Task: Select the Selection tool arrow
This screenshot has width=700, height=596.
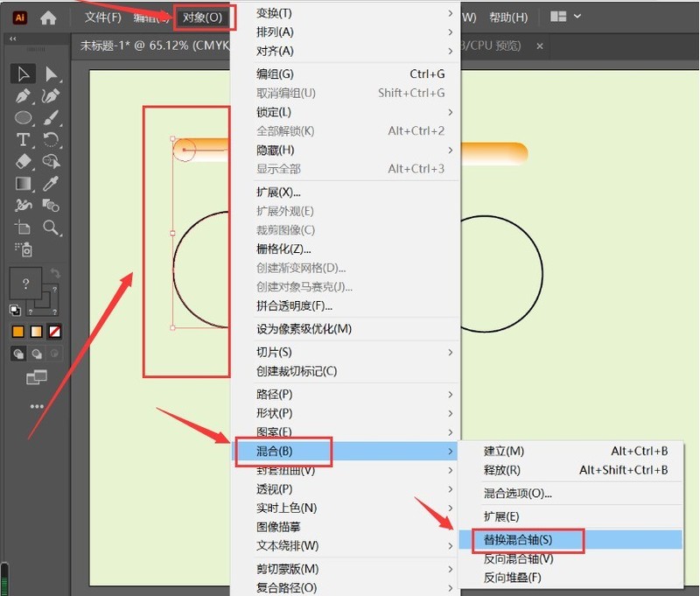Action: pyautogui.click(x=24, y=74)
